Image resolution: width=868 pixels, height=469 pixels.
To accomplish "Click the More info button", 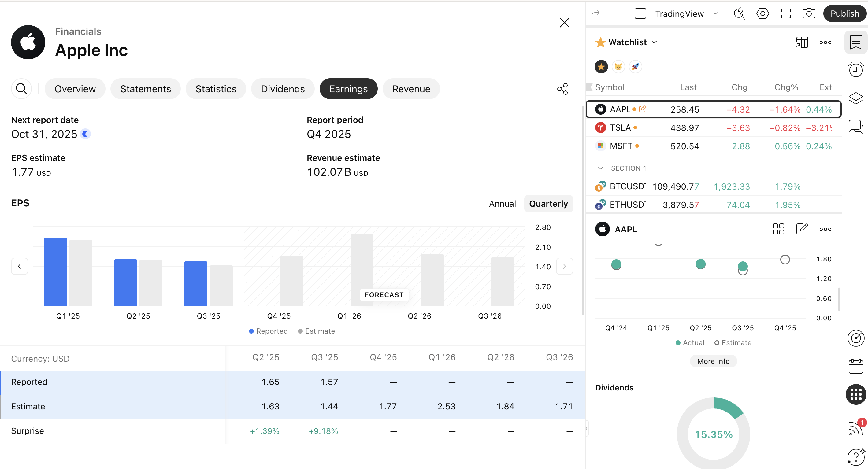I will [x=713, y=361].
